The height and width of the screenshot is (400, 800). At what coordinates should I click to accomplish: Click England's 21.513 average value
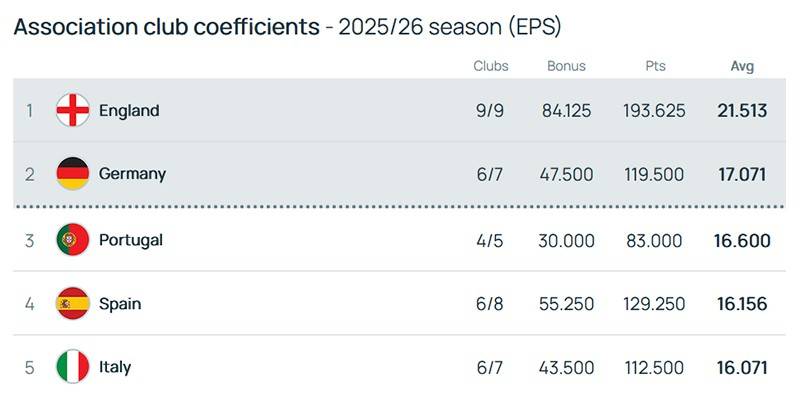point(742,110)
